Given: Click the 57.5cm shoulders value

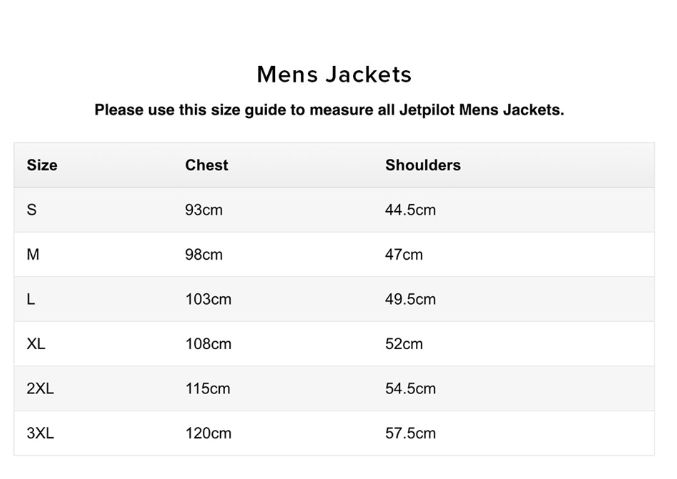Looking at the screenshot, I should click(410, 433).
